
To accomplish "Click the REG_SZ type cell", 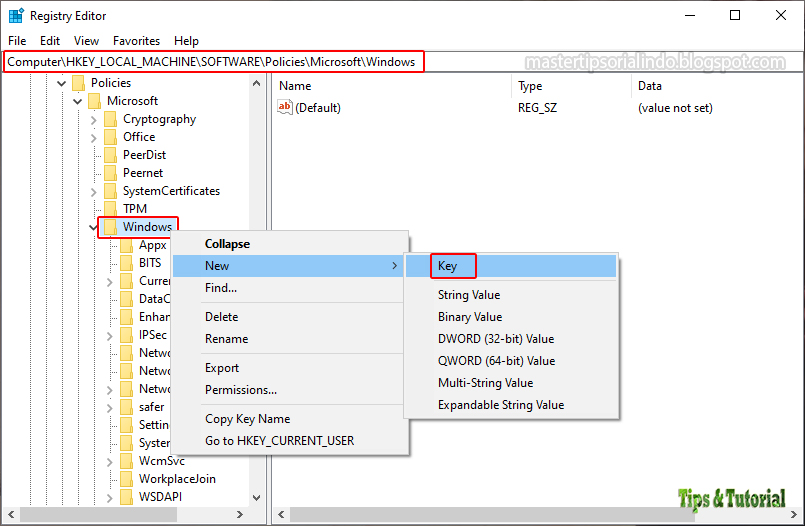I will click(537, 108).
